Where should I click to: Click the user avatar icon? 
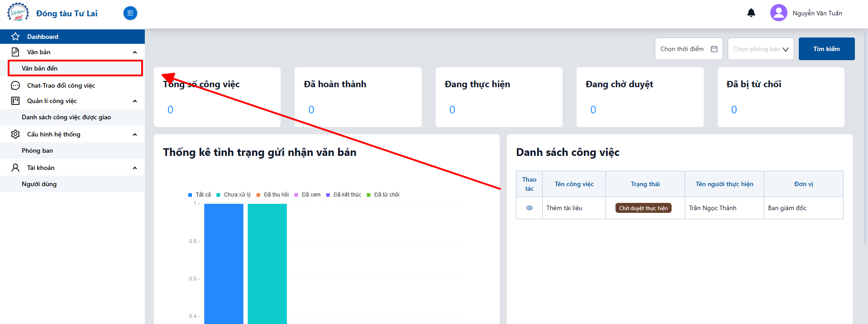778,13
